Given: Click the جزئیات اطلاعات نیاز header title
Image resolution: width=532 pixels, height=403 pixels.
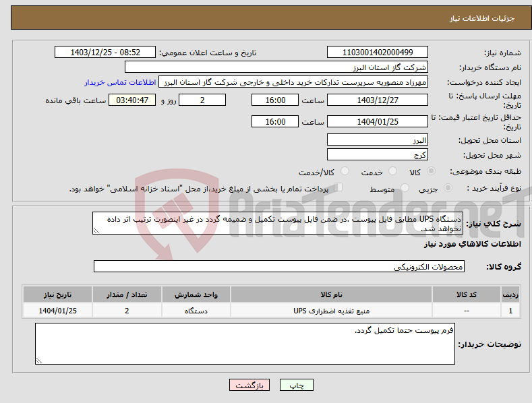Looking at the screenshot, I should (482, 18).
